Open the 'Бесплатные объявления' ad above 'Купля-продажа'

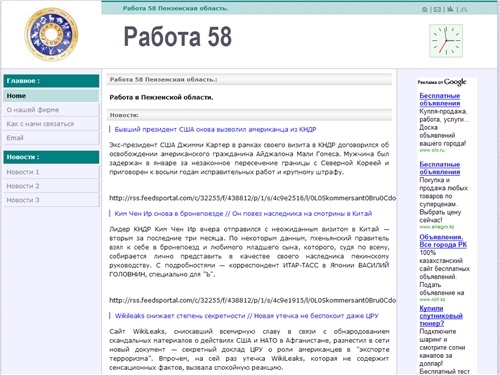click(x=440, y=99)
